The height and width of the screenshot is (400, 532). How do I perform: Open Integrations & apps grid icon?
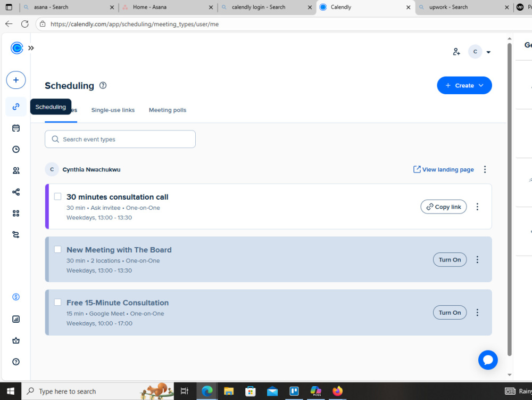pyautogui.click(x=16, y=213)
